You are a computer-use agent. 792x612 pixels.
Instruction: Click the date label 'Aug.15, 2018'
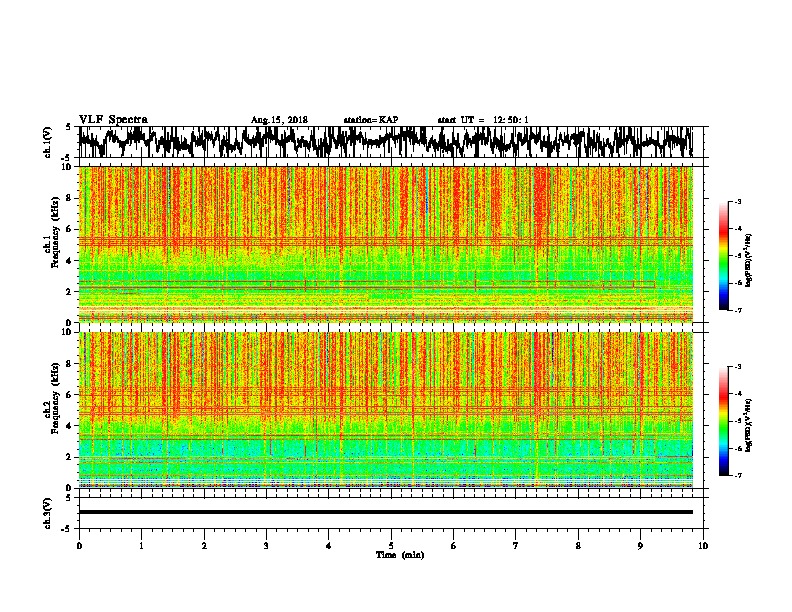pyautogui.click(x=279, y=120)
